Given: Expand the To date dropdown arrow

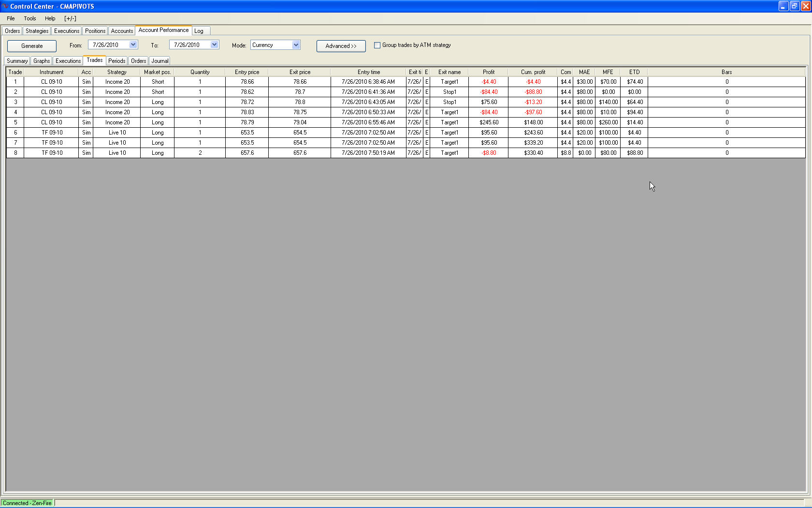Looking at the screenshot, I should pos(214,45).
